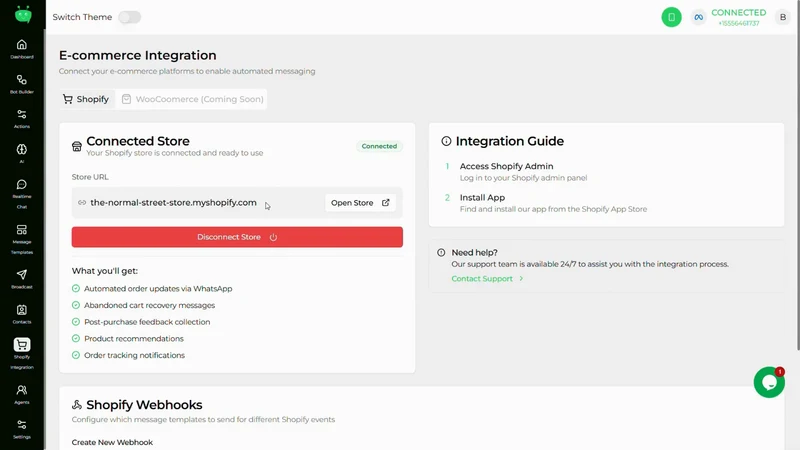Image resolution: width=800 pixels, height=450 pixels.
Task: Click "Order tracking notifications" item
Action: tap(134, 355)
